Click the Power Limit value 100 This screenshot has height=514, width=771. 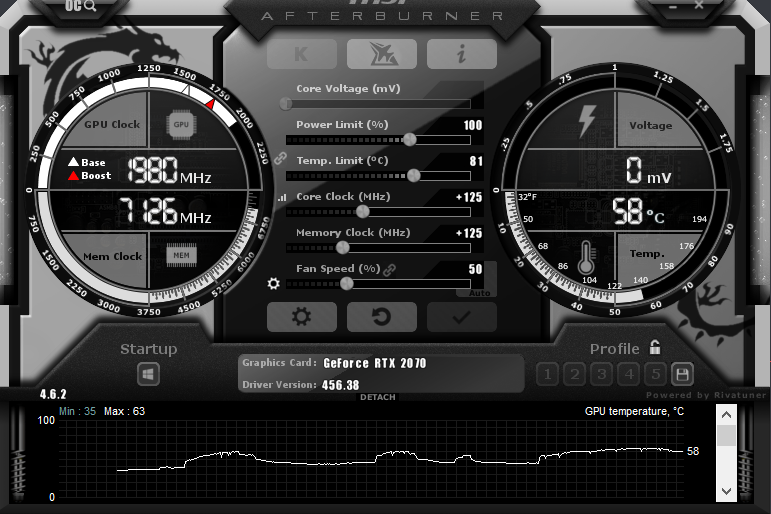point(473,125)
